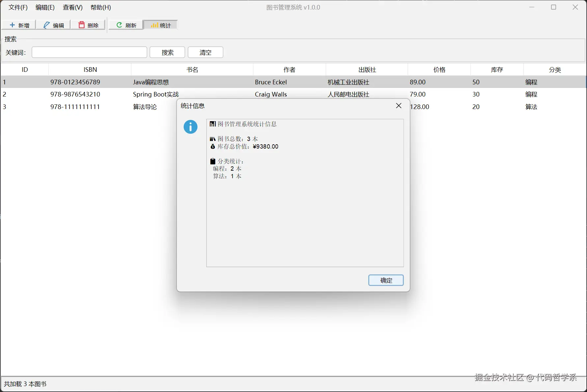Click the ISBN column header
Image resolution: width=587 pixels, height=392 pixels.
(90, 69)
